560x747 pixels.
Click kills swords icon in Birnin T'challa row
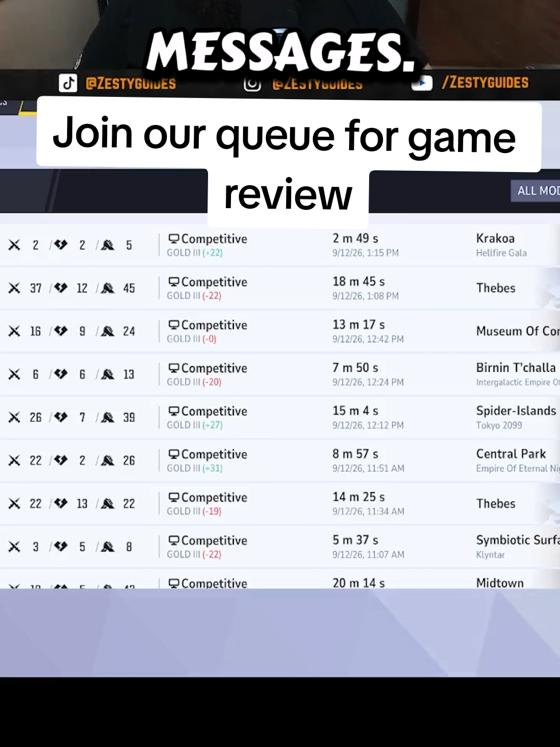pos(14,374)
